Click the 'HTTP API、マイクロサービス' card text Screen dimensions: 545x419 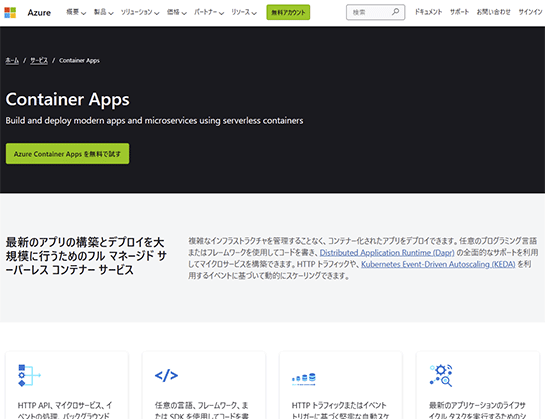point(65,410)
